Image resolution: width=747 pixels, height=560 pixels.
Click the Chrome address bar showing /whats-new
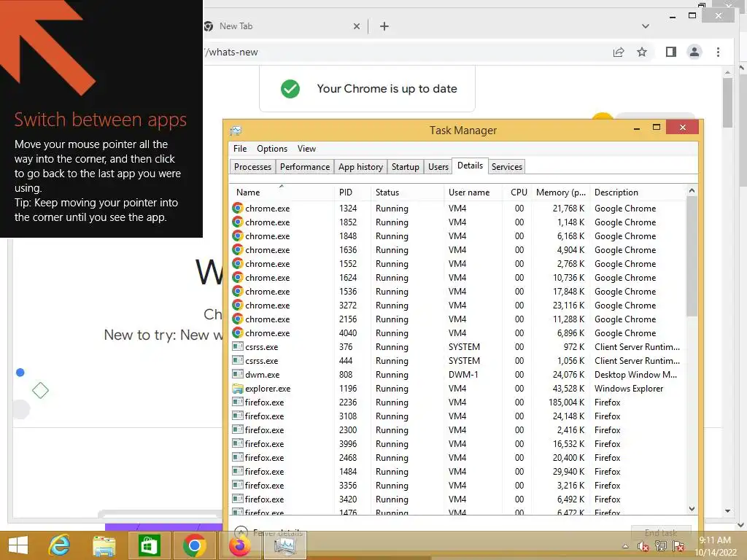(x=405, y=52)
